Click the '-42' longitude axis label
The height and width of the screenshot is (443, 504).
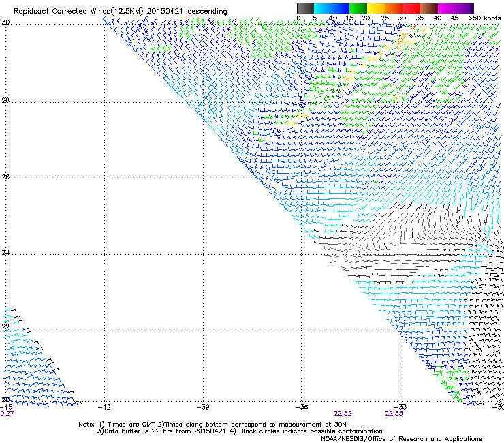(x=104, y=407)
